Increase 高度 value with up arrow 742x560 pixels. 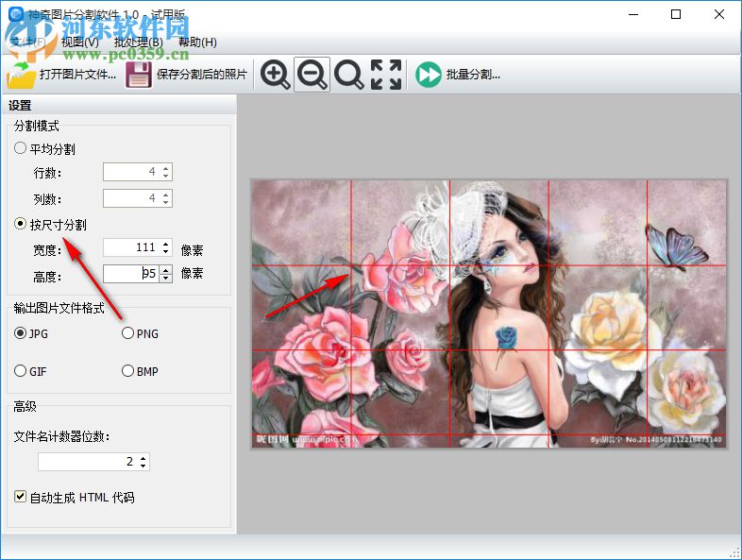pyautogui.click(x=165, y=270)
